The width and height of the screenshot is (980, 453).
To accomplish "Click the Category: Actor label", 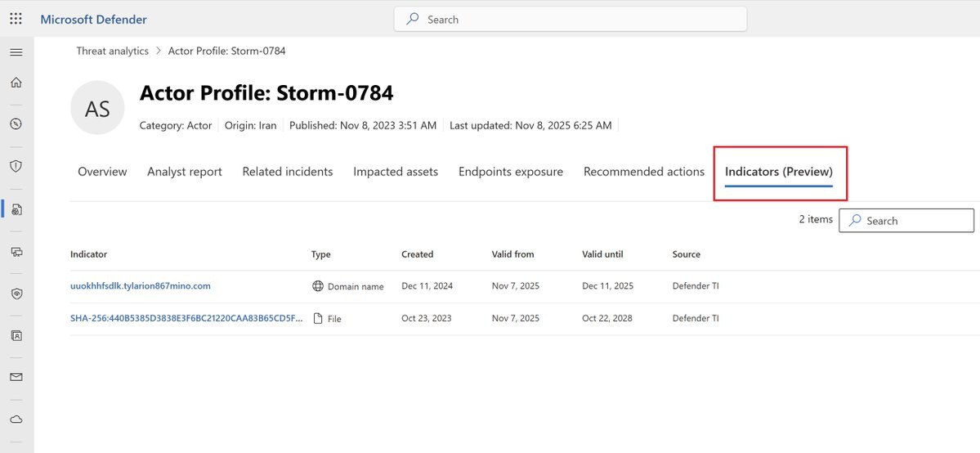I will point(176,125).
